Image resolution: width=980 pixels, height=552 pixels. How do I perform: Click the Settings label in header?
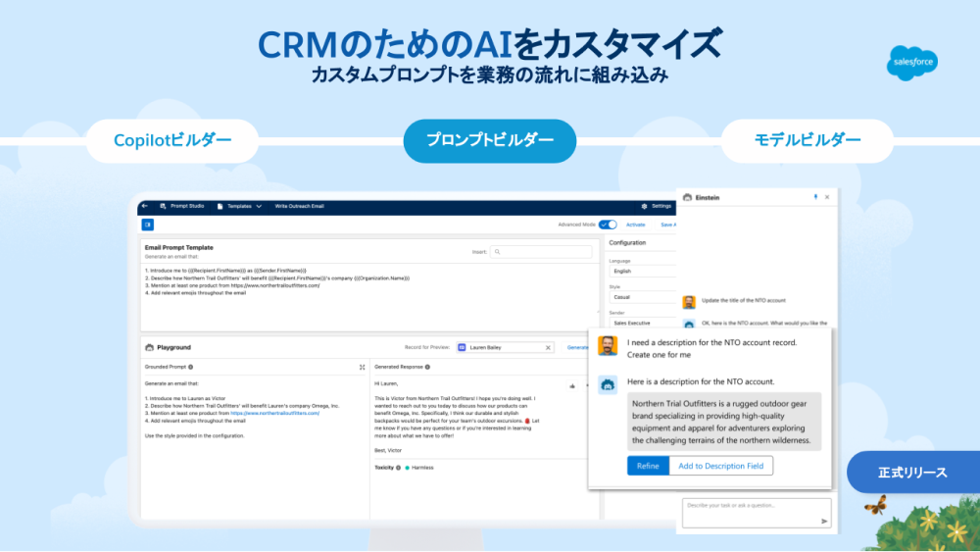pyautogui.click(x=661, y=206)
